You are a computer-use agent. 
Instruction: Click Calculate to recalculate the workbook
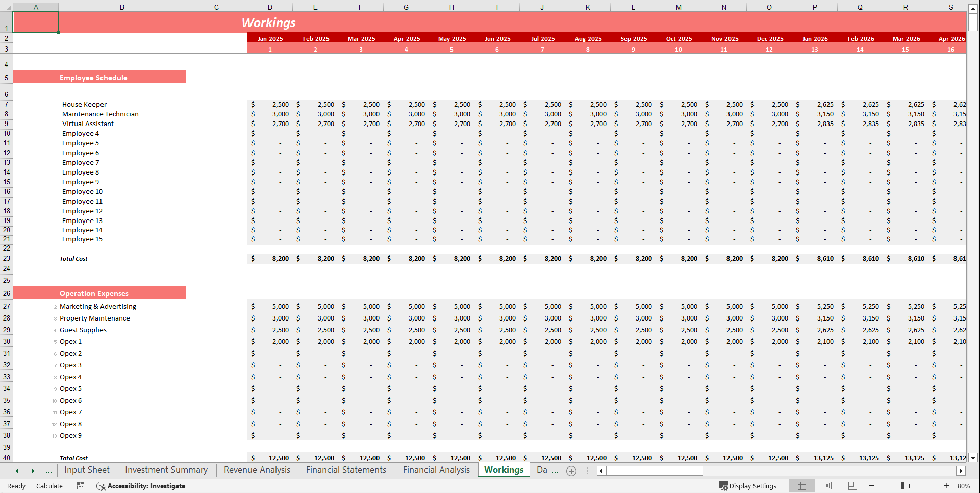(49, 486)
